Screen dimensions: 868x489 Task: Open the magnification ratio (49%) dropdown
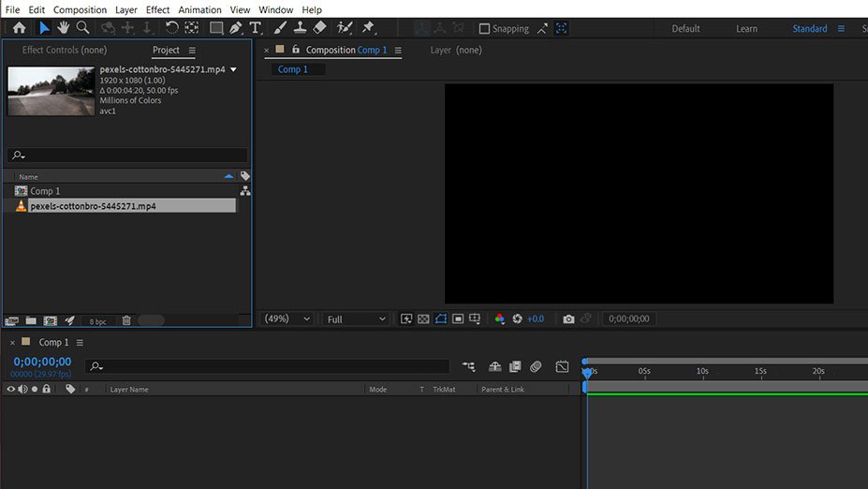coord(287,319)
